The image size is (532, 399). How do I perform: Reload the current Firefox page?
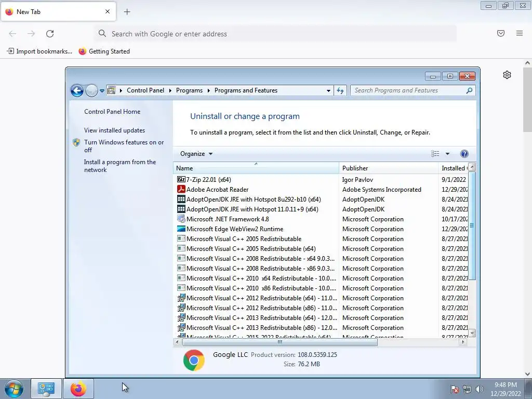pos(50,34)
